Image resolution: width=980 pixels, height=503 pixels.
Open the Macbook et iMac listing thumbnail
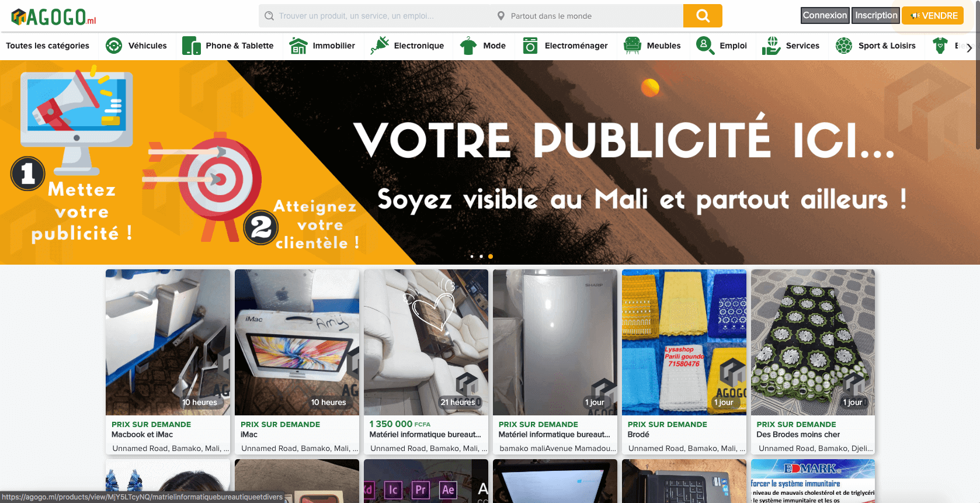click(x=168, y=342)
